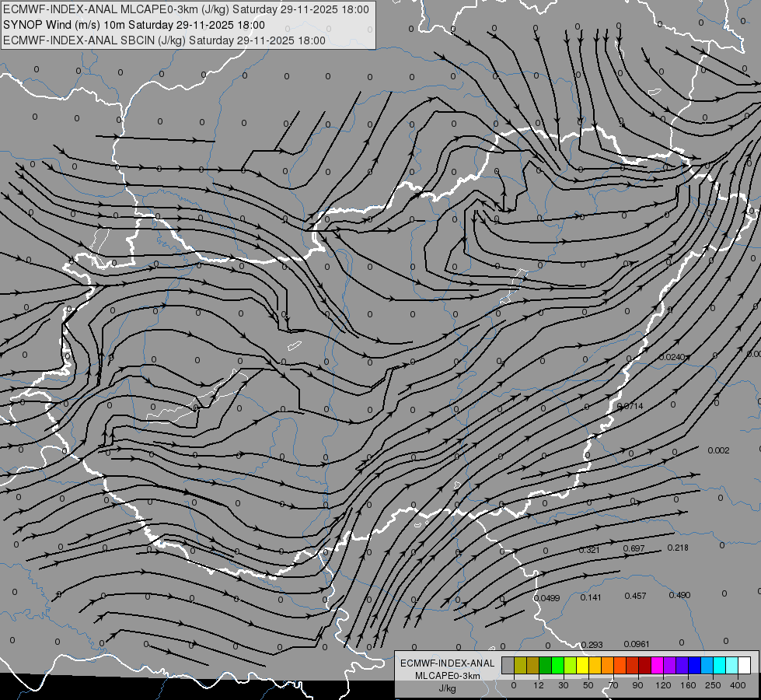Click the SYNOP Wind 10m title line
This screenshot has width=761, height=700.
[x=134, y=25]
